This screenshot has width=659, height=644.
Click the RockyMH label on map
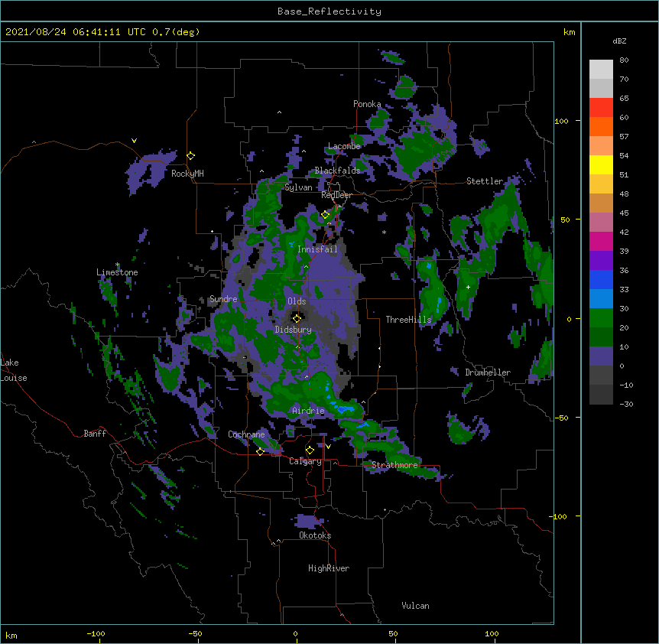tap(187, 174)
